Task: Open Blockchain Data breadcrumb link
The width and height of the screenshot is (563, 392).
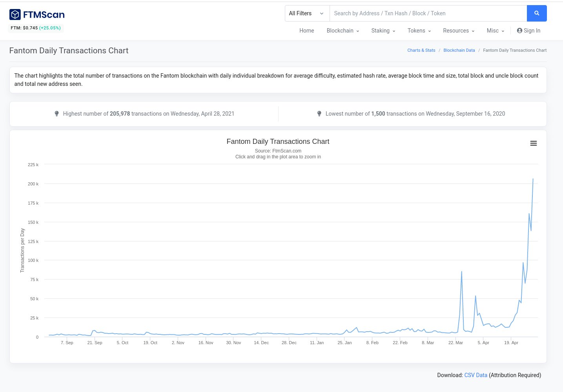Action: 459,50
